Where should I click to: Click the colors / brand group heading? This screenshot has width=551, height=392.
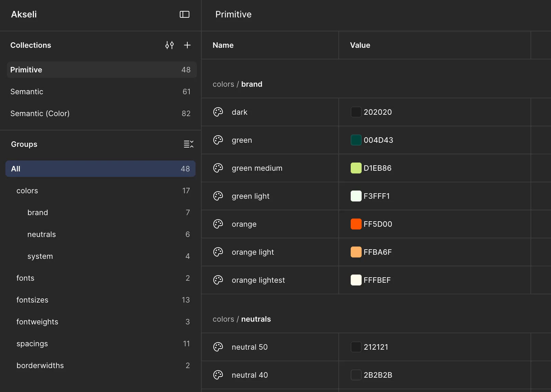coord(238,84)
